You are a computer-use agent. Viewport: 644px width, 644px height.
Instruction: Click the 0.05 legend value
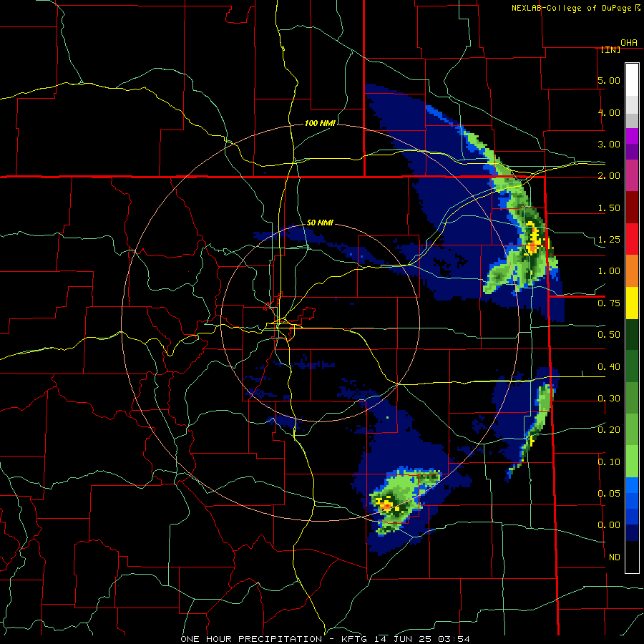(x=609, y=493)
